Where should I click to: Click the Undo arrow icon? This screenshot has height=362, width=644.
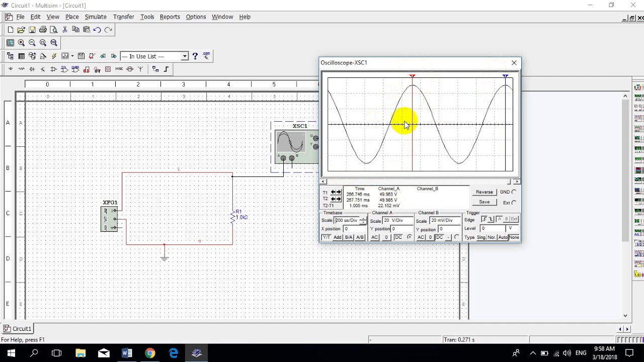(x=97, y=30)
